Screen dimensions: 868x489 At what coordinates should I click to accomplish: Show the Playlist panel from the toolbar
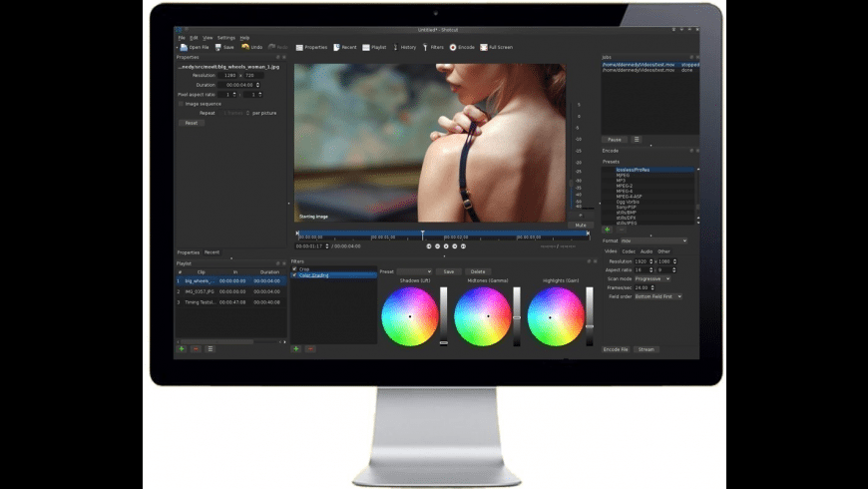[374, 48]
